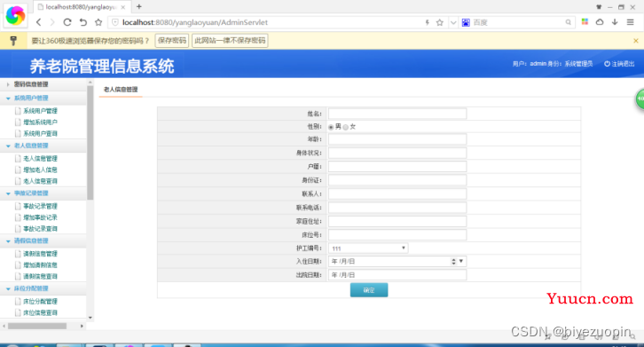Select 男 gender radio button
Viewport: 644px width, 347px height.
(331, 127)
